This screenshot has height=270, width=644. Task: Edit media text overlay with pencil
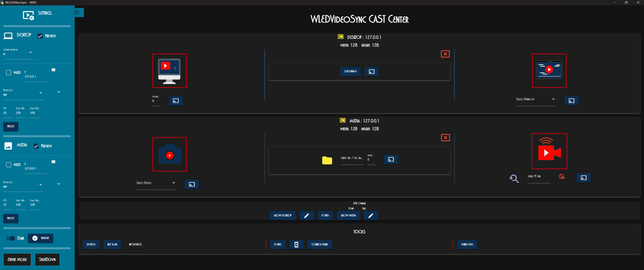pyautogui.click(x=371, y=216)
